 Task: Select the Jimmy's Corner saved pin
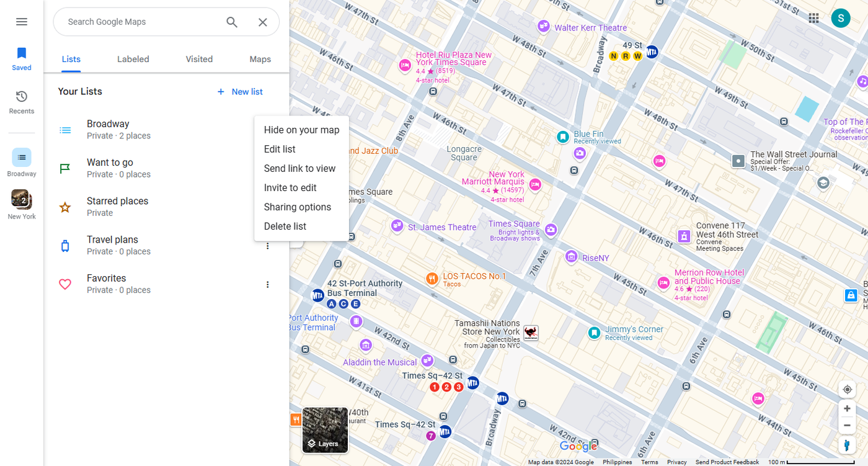point(595,333)
